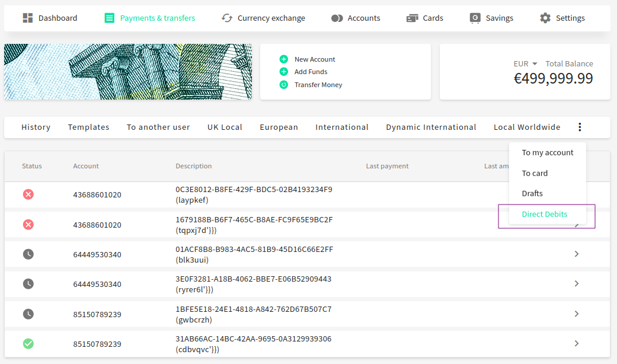This screenshot has width=617, height=364.
Task: Click the Transfer Money circular icon
Action: (284, 85)
